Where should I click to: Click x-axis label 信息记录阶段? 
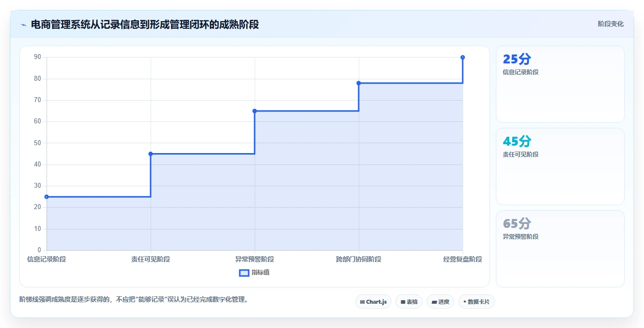47,259
